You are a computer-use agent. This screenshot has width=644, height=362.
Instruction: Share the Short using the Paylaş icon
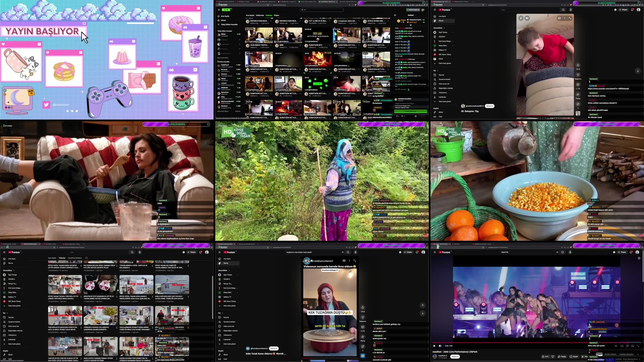[x=363, y=337]
